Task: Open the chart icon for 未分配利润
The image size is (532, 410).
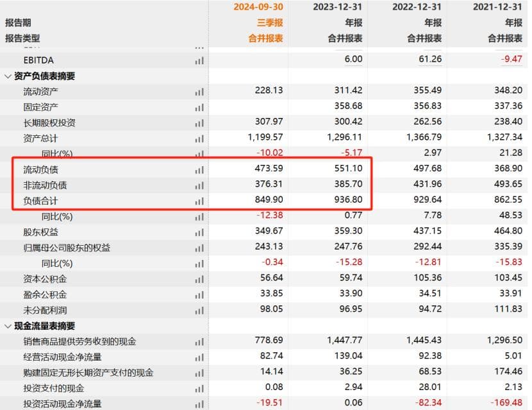Action: click(x=199, y=311)
